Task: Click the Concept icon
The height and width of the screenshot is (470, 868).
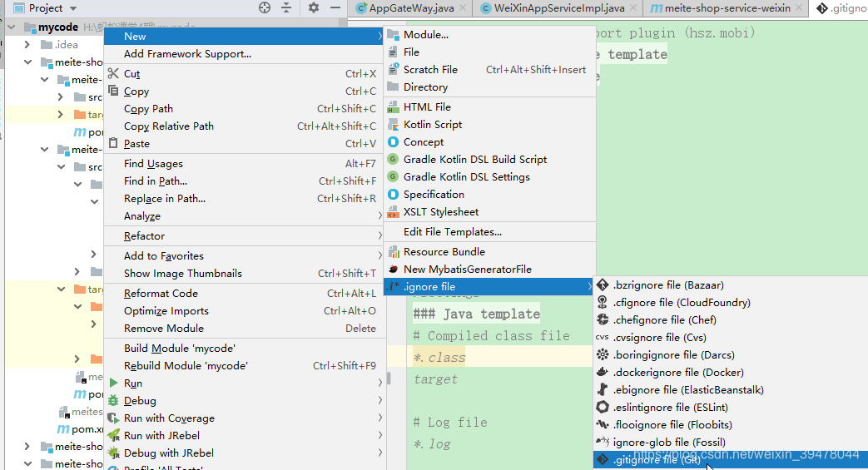Action: [x=393, y=141]
